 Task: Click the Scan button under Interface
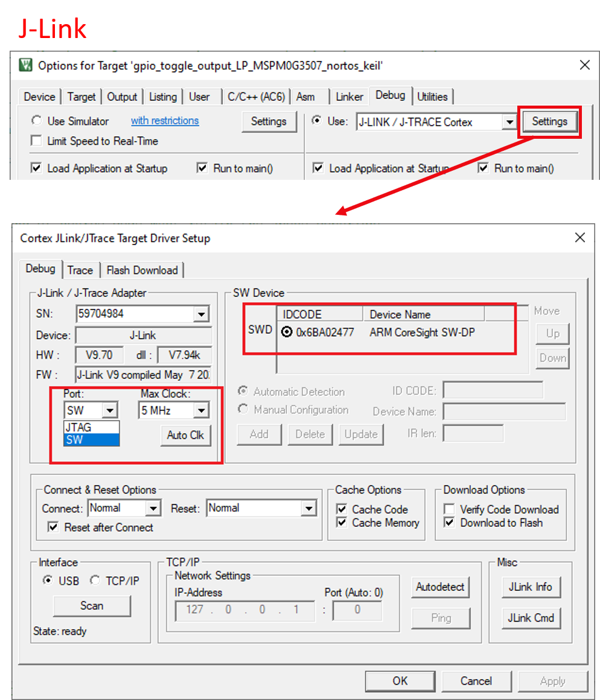point(92,606)
